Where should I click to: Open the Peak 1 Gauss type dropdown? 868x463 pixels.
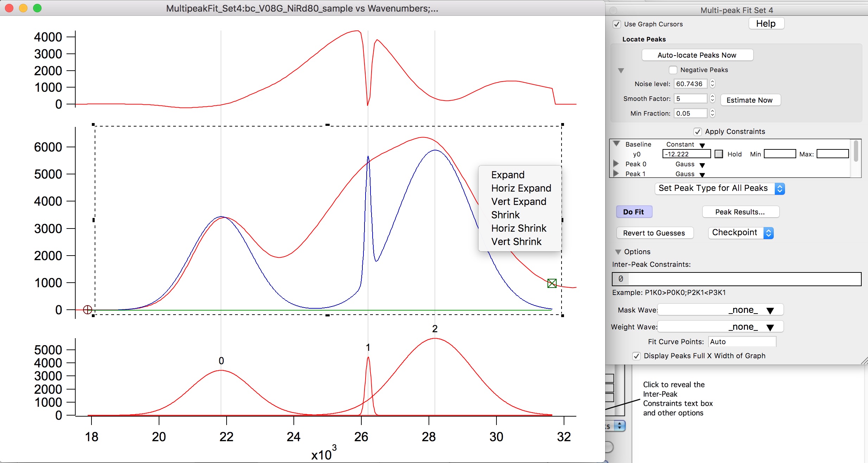702,175
